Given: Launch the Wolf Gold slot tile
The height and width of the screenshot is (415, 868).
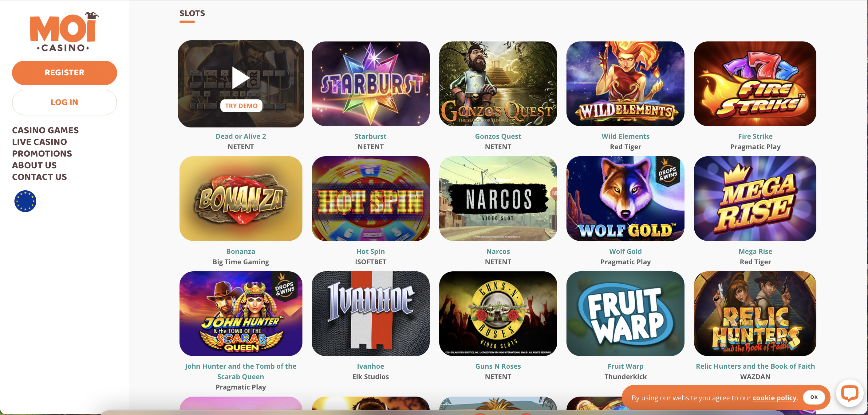Looking at the screenshot, I should click(625, 199).
